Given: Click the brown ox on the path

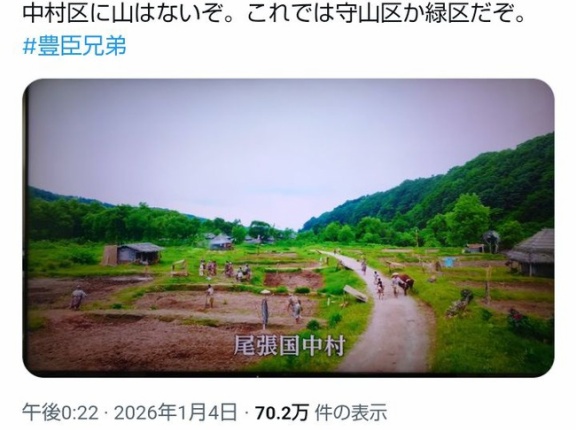Looking at the screenshot, I should point(406,283).
